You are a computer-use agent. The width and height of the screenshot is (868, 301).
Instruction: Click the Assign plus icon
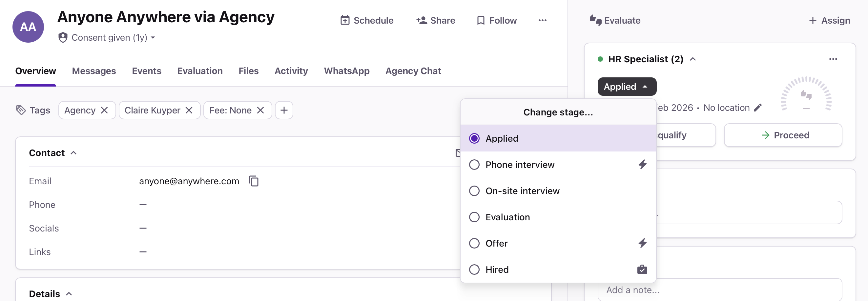(813, 21)
